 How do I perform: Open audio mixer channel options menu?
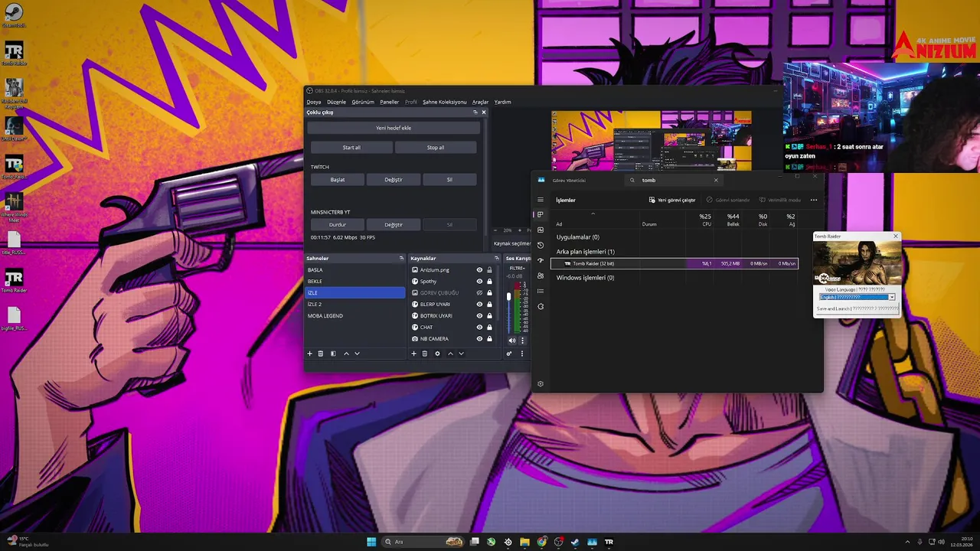[523, 341]
